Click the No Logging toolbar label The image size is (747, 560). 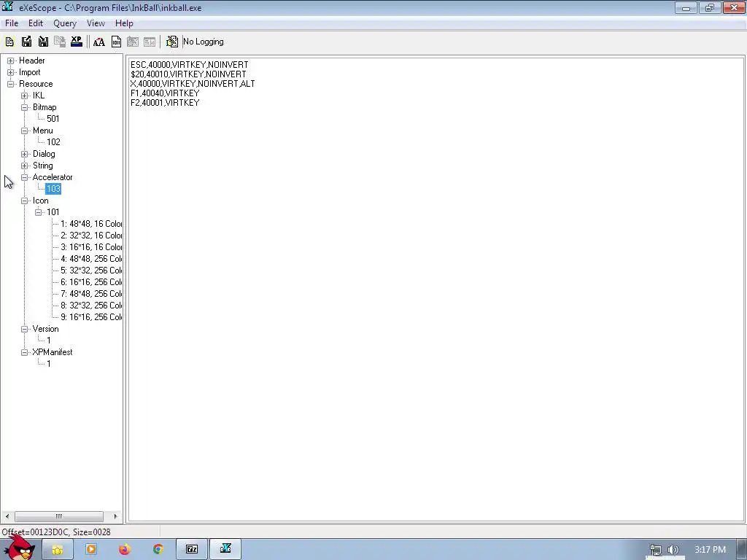pyautogui.click(x=204, y=42)
